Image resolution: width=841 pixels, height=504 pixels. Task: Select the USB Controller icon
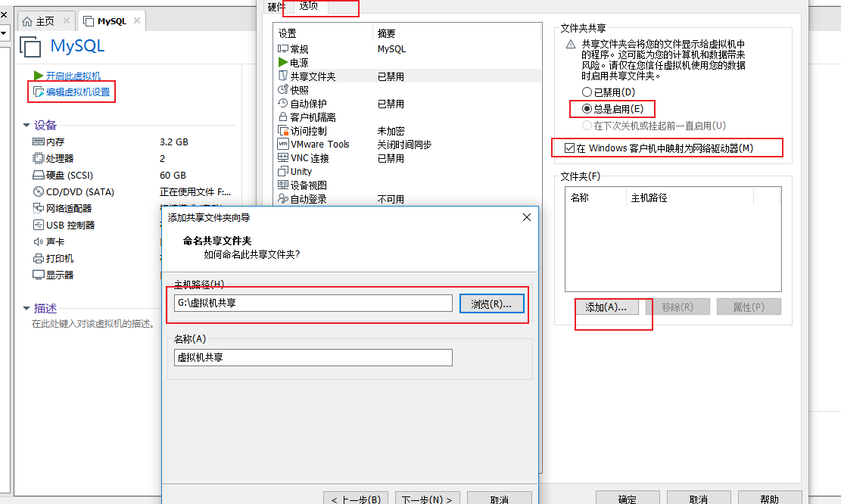pyautogui.click(x=39, y=226)
